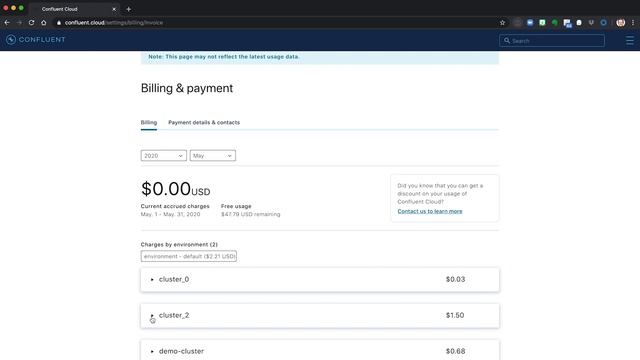This screenshot has height=360, width=640.
Task: Expand the cluster_2 charges row
Action: (152, 316)
